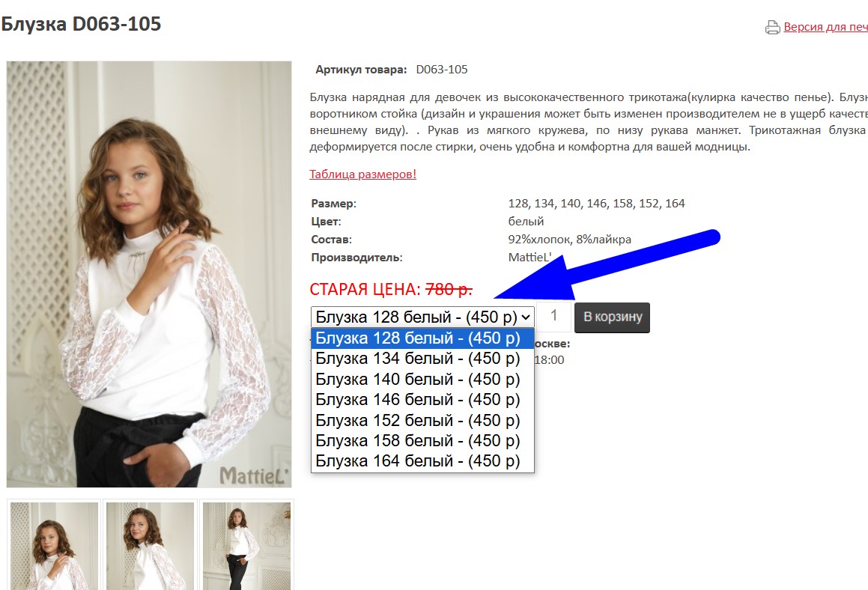Expand the blouse size dropdown arrow
Screen dimensions: 868x590
[526, 317]
